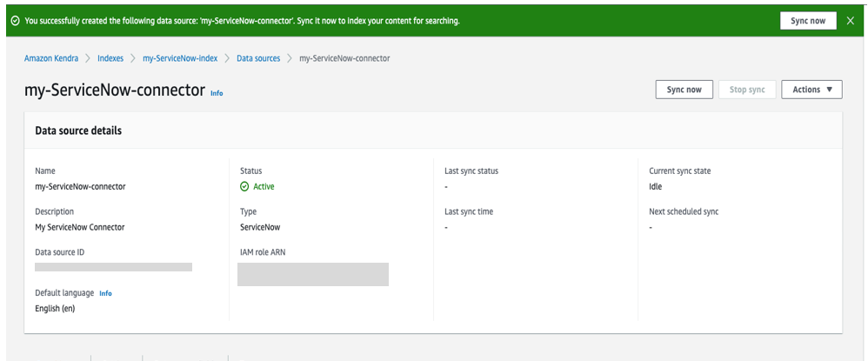Viewport: 868px width, 361px height.
Task: Click the success checkmark icon in banner
Action: 16,21
